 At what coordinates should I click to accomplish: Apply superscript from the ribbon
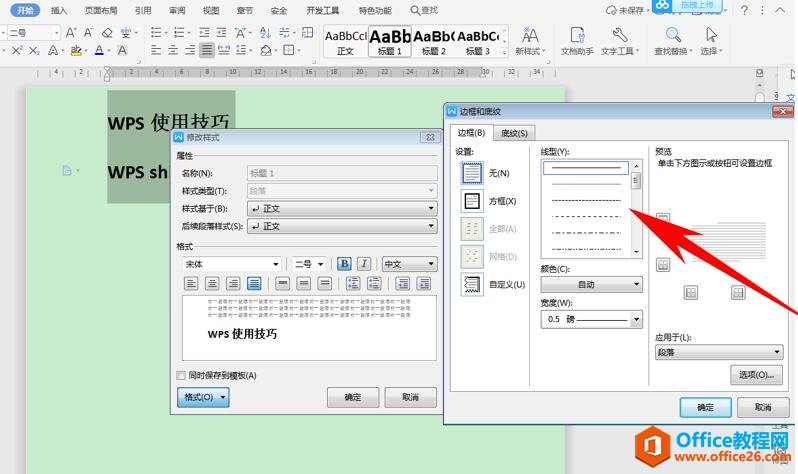(17, 50)
